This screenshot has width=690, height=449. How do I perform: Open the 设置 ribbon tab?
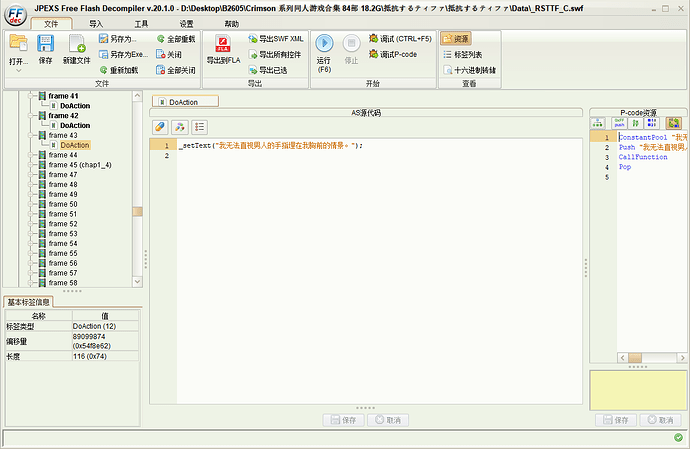(x=187, y=24)
